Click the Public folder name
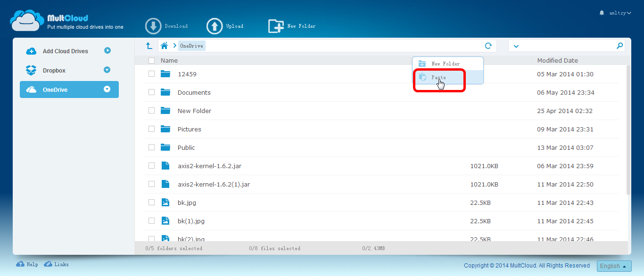644x276 pixels. coord(186,147)
